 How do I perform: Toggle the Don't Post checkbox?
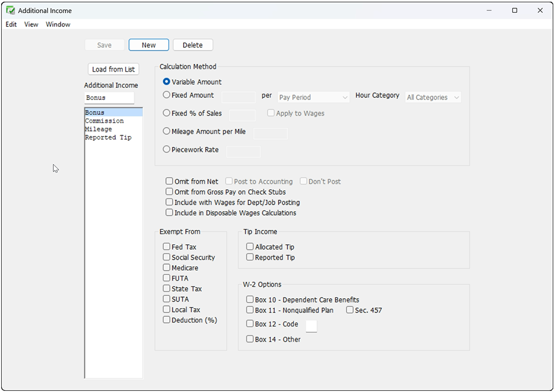[304, 181]
